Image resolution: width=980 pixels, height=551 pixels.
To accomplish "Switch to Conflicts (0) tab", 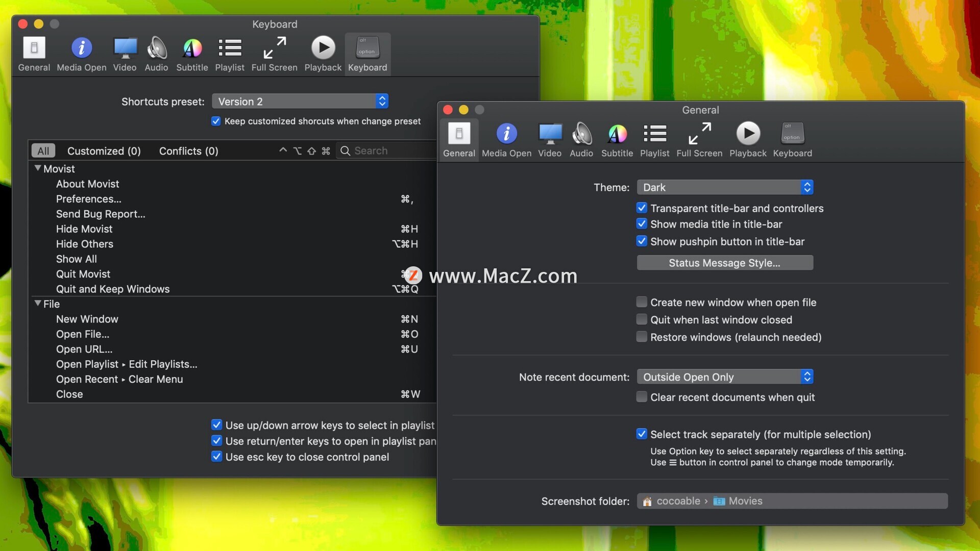I will point(188,151).
